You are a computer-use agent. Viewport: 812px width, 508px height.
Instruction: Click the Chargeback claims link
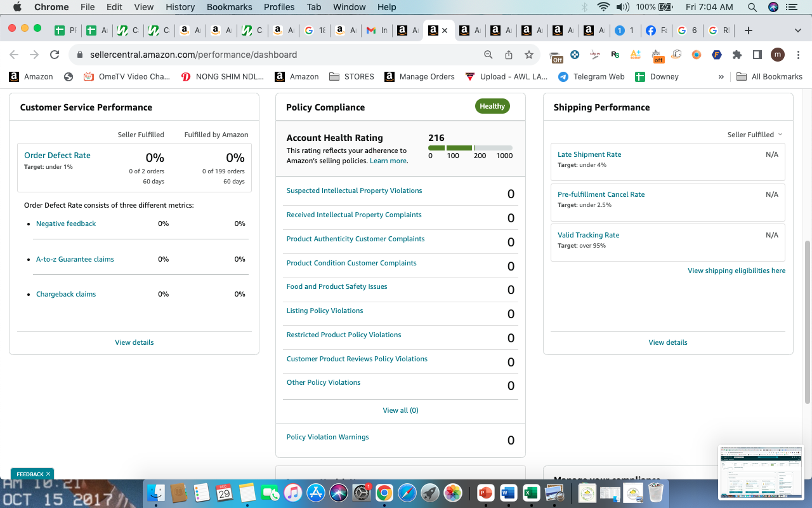pos(66,294)
